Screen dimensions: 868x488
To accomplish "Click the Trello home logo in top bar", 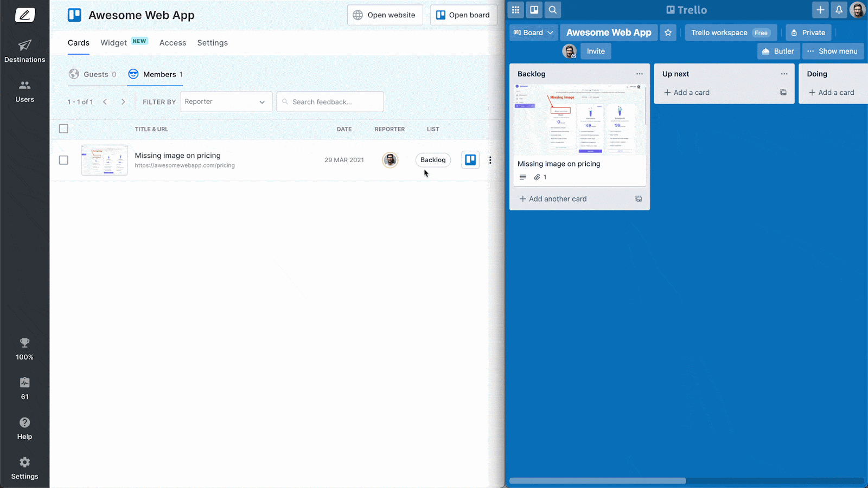I will point(687,10).
